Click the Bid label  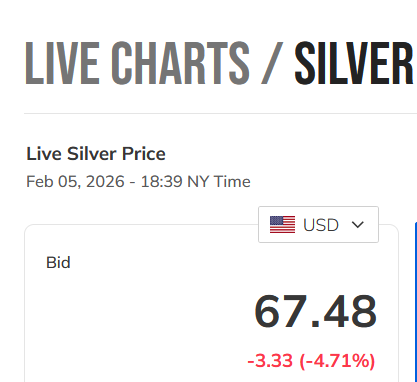[58, 263]
